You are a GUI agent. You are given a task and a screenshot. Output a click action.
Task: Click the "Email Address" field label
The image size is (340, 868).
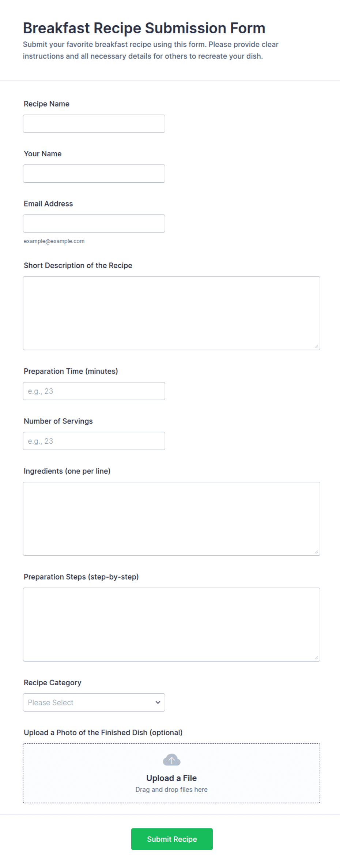[x=48, y=204]
